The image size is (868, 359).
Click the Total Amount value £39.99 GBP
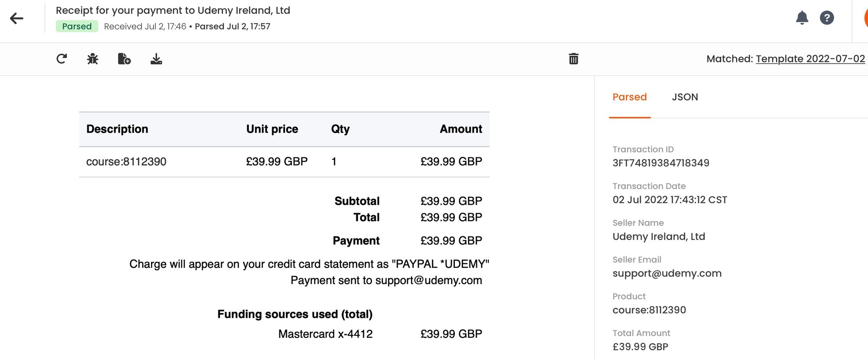(x=640, y=347)
